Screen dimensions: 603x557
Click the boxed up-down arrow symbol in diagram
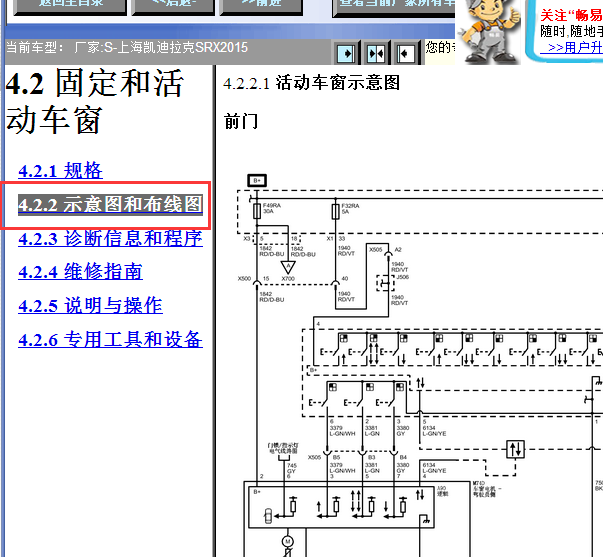[515, 449]
